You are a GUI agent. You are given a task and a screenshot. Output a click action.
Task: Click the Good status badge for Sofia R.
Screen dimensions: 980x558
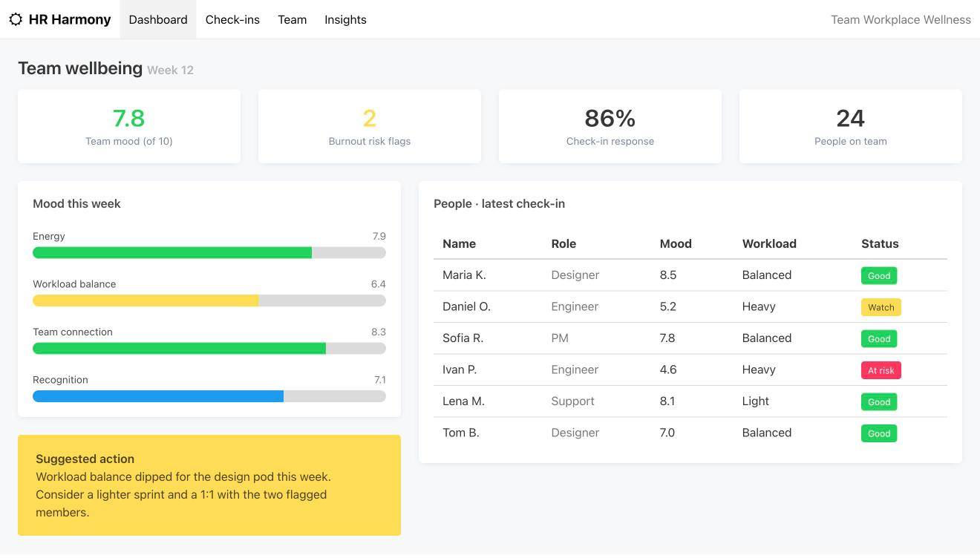(x=879, y=339)
